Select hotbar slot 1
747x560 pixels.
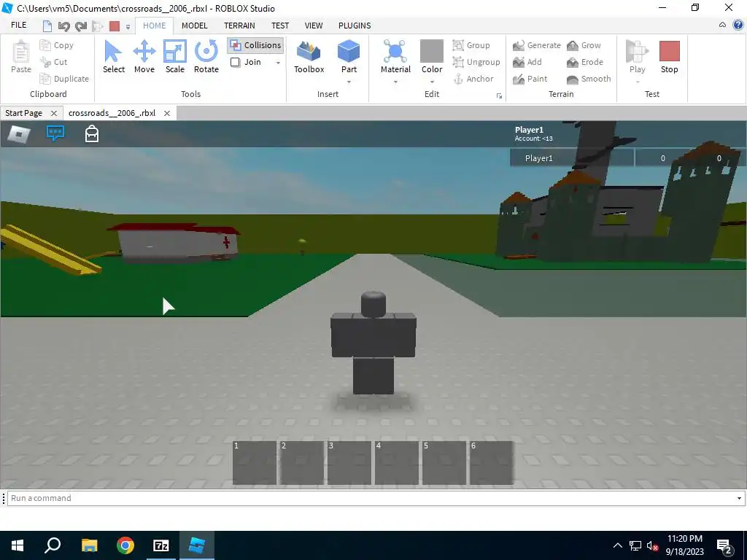[255, 463]
